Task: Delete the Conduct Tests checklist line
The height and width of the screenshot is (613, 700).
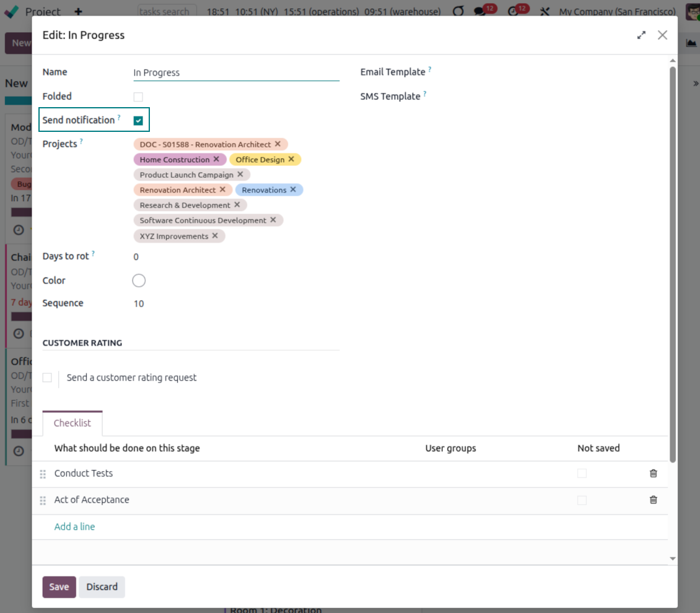Action: pos(653,474)
